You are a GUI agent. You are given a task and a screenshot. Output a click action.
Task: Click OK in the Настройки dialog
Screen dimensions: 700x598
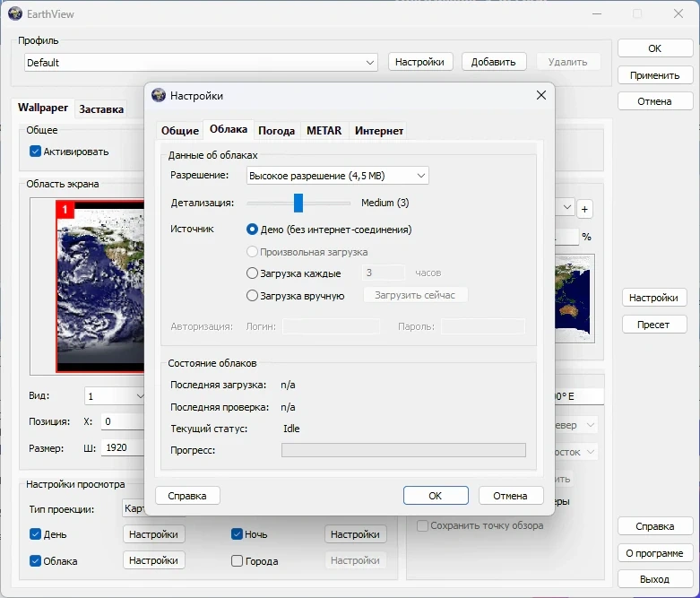(436, 496)
